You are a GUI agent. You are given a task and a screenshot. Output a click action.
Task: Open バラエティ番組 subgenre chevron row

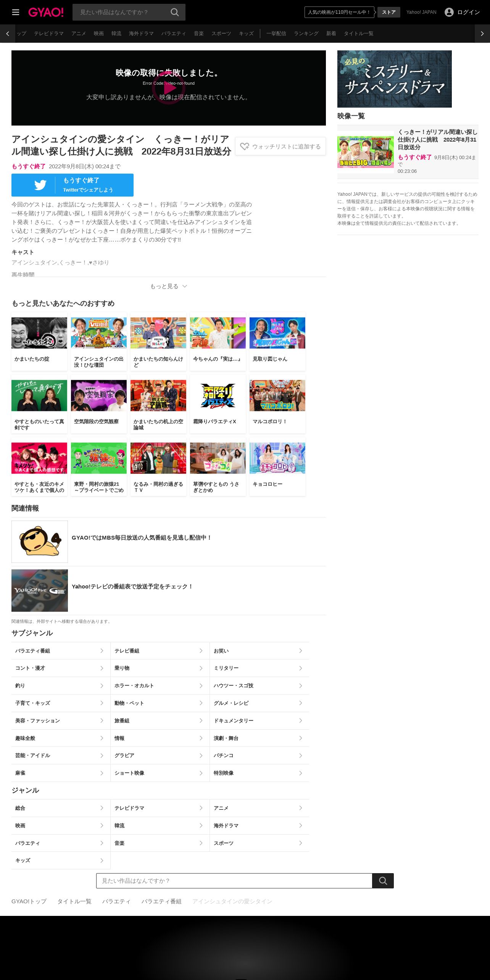click(61, 651)
